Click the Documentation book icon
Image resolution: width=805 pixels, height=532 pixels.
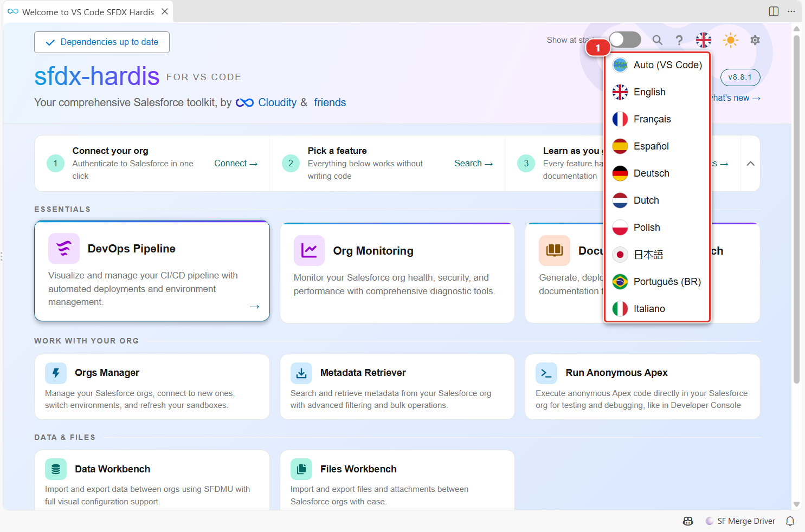[x=555, y=250]
